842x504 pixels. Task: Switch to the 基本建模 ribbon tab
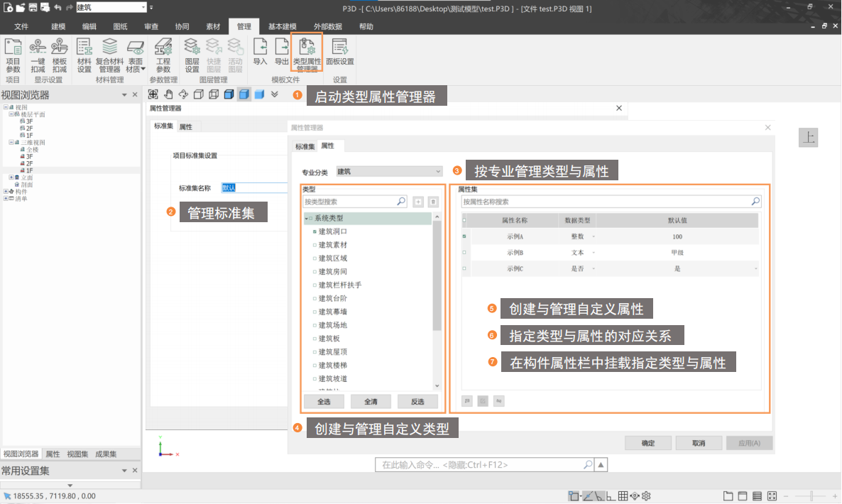point(283,26)
